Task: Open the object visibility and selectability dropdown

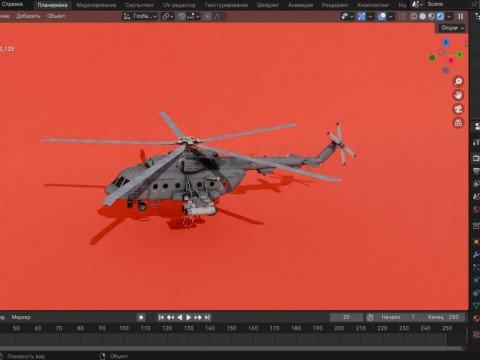Action: pyautogui.click(x=347, y=16)
